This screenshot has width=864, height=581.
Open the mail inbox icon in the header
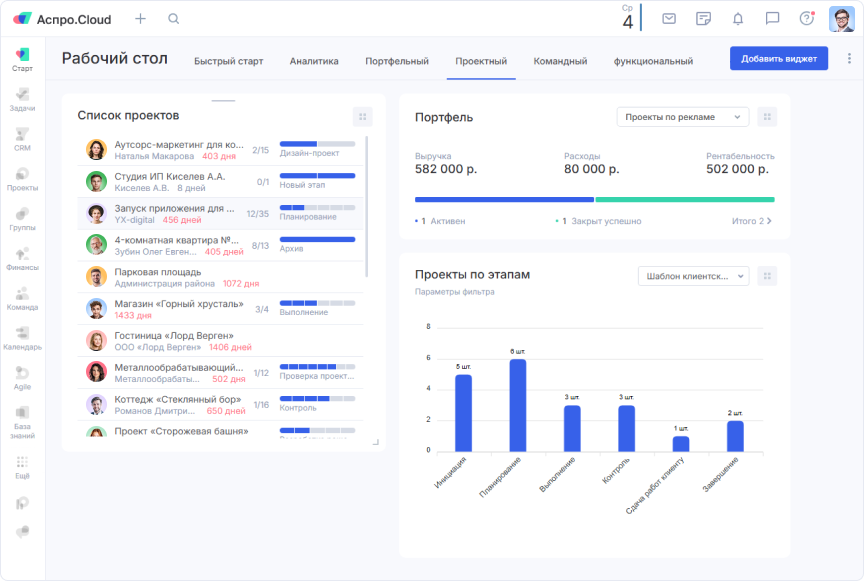(669, 18)
